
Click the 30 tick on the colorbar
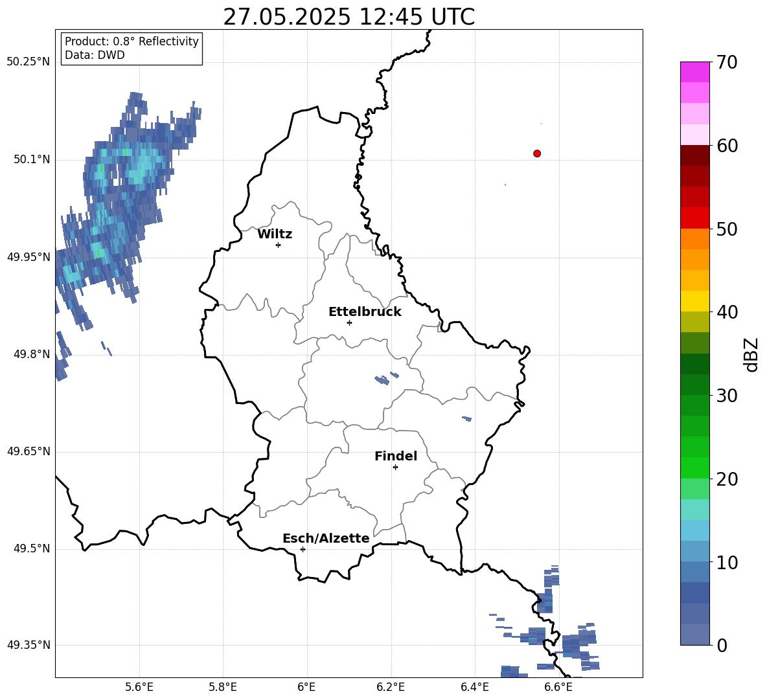click(x=726, y=396)
